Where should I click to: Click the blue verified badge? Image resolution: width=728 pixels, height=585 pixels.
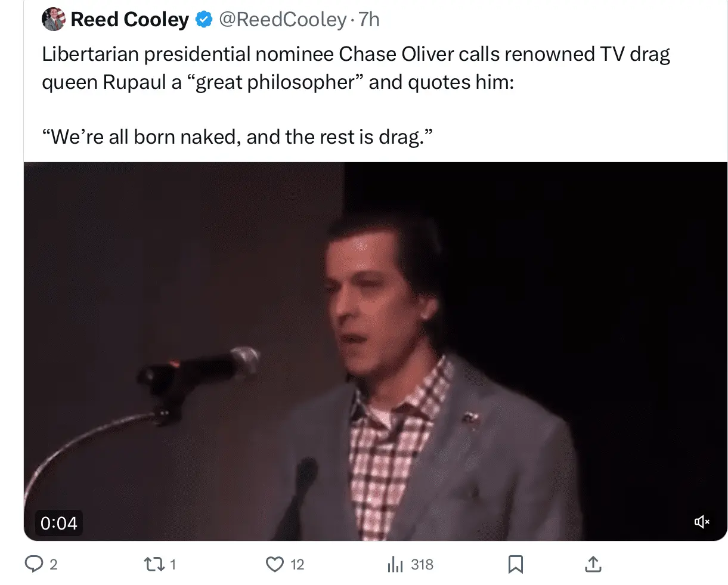pos(204,20)
